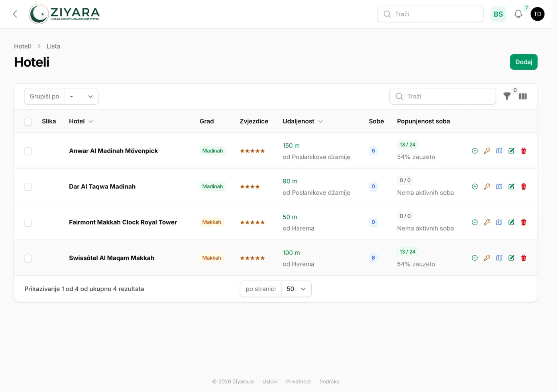Click the four-star rating of Dar Al Taqwa Madinah
The image size is (558, 392).
(x=250, y=186)
